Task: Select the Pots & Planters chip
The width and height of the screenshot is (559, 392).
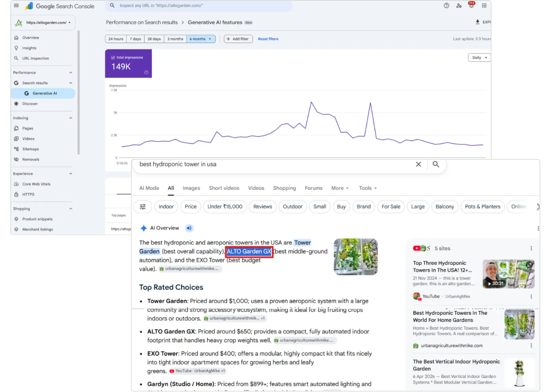Action: (482, 207)
